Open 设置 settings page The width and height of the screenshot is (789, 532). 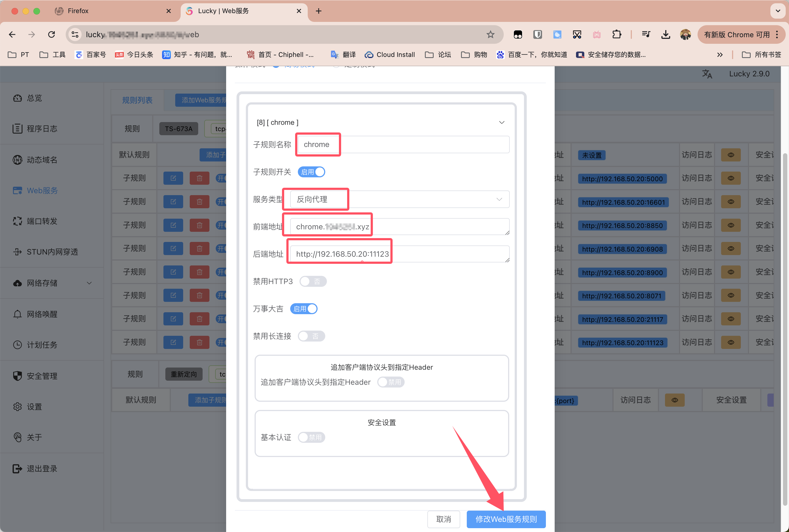click(28, 406)
